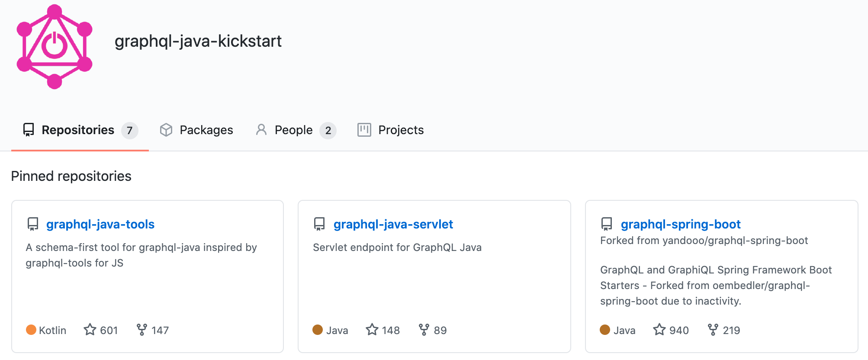
Task: Click the graphql-java-kickstart organization logo
Action: point(55,47)
